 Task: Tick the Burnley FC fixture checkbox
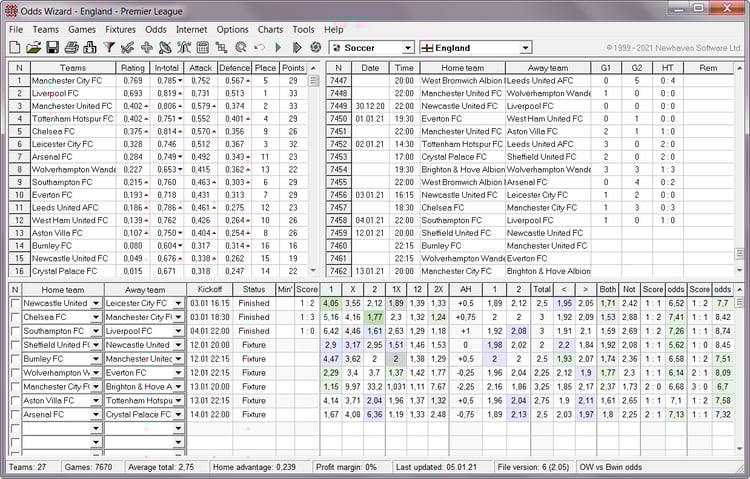pos(15,359)
